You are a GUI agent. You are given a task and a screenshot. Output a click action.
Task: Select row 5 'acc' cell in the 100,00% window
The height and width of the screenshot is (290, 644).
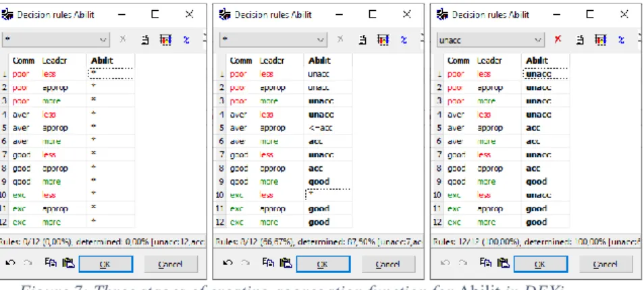tap(546, 128)
